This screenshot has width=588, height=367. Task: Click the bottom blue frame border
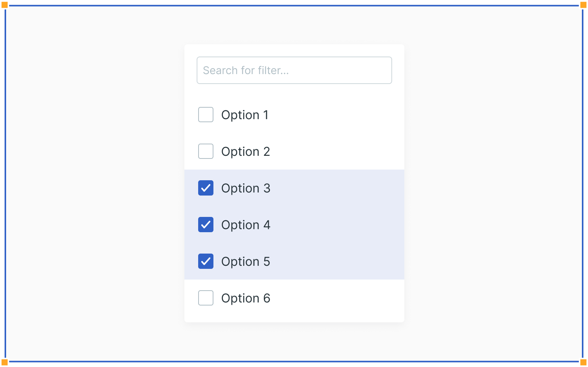pos(294,361)
